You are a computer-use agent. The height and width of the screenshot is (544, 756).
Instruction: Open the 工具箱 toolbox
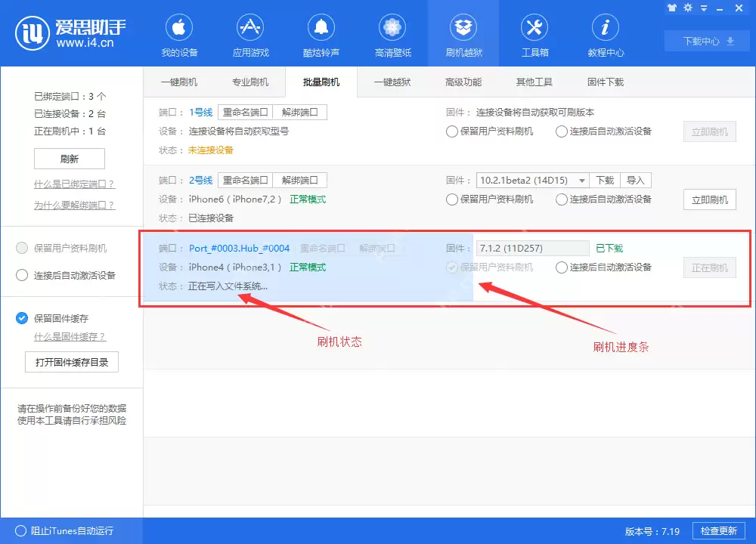[x=534, y=34]
